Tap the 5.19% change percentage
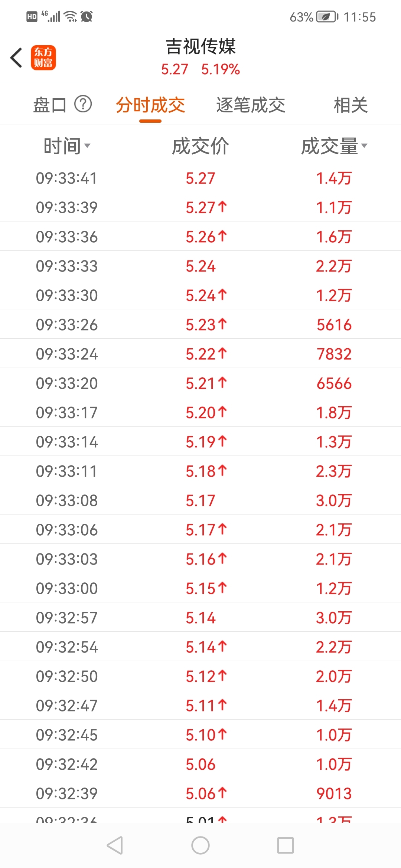401x868 pixels. coord(221,69)
